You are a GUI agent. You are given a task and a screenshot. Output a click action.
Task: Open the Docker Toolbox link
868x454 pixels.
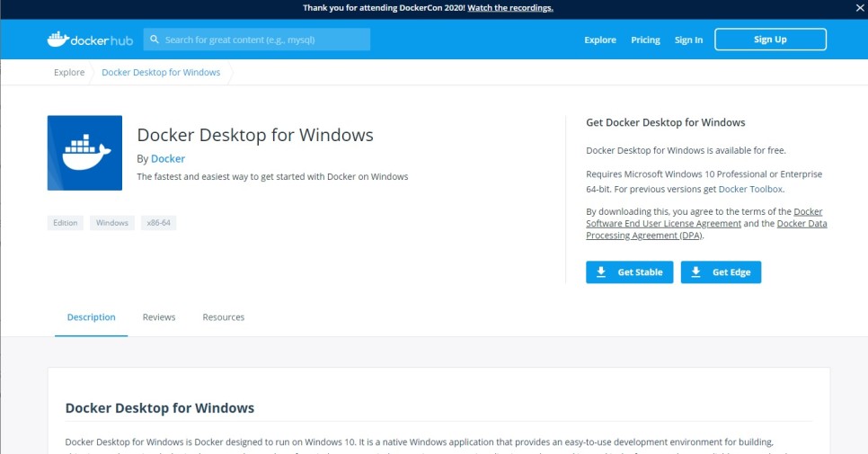tap(750, 189)
